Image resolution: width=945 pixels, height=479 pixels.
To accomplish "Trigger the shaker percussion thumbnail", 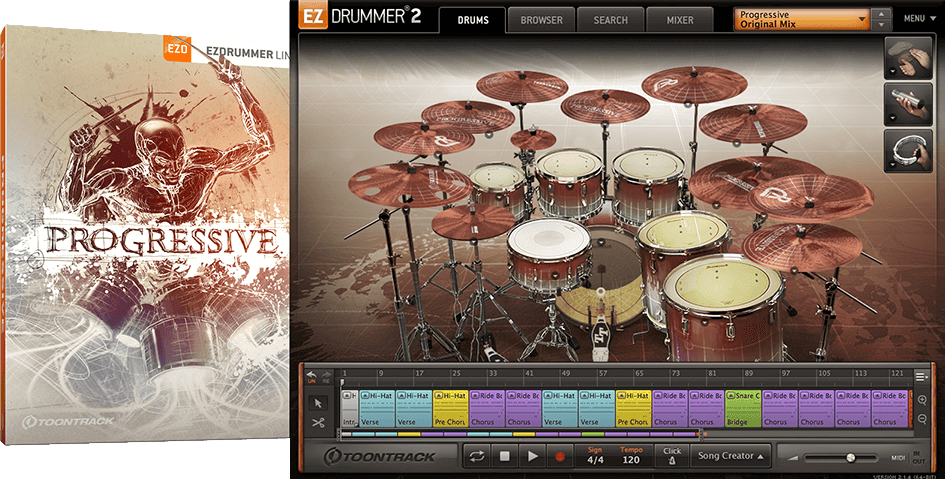I will (910, 104).
